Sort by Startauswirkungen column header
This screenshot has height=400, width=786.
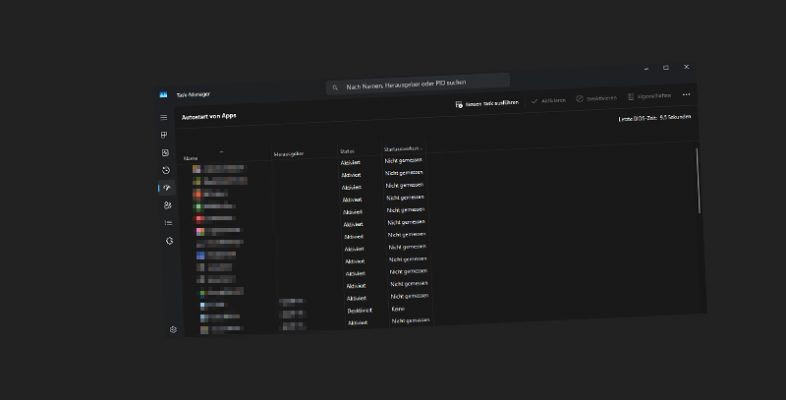tap(402, 149)
